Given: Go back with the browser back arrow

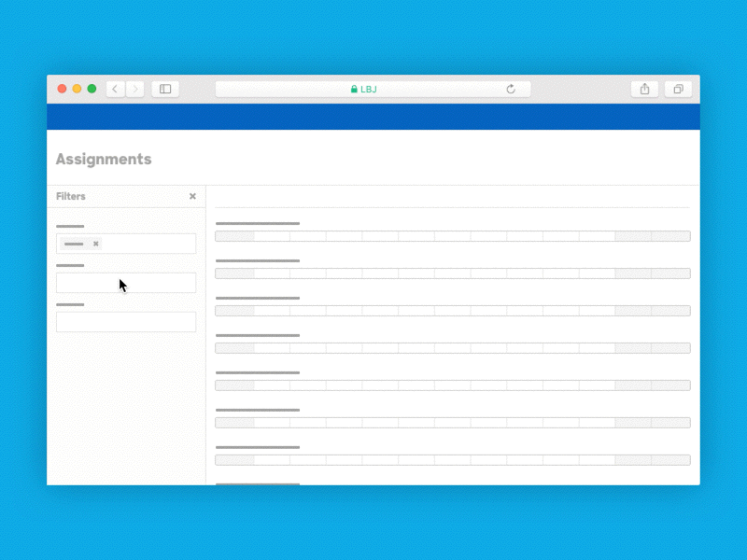Looking at the screenshot, I should tap(115, 89).
